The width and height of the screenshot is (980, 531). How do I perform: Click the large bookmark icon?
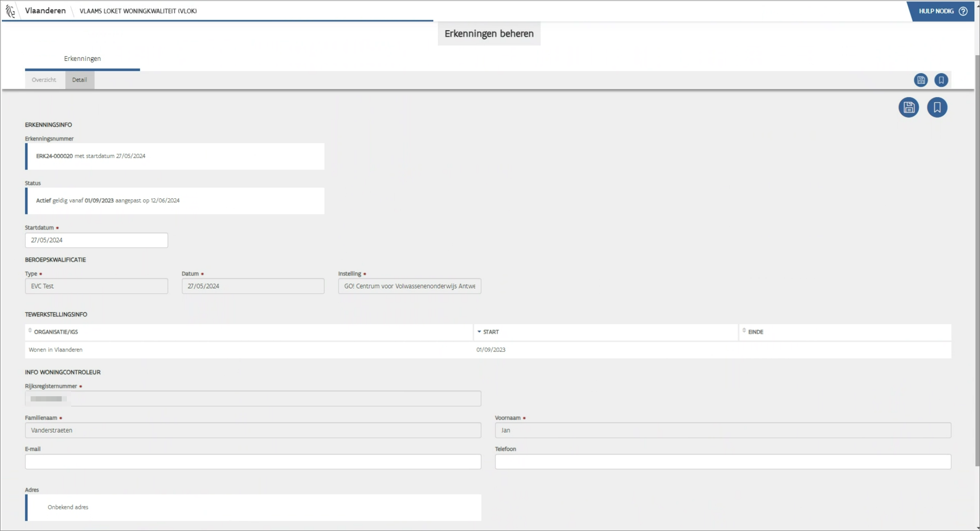click(937, 107)
